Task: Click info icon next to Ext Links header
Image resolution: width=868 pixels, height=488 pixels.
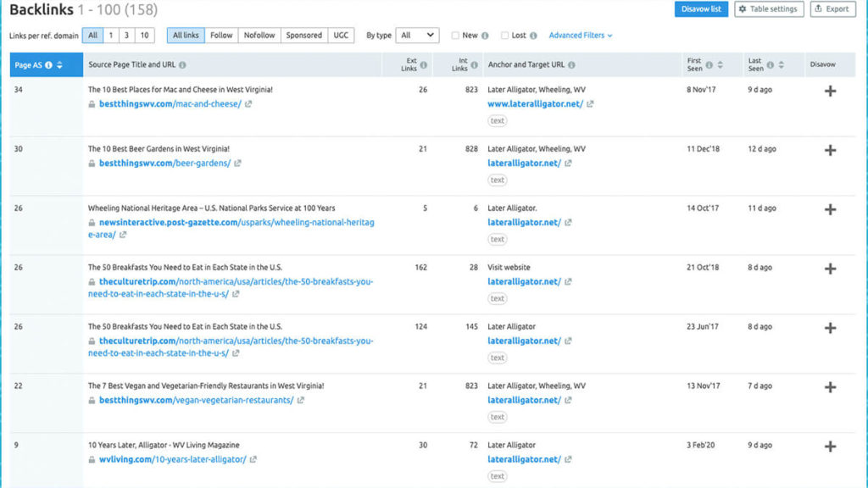Action: click(x=424, y=65)
